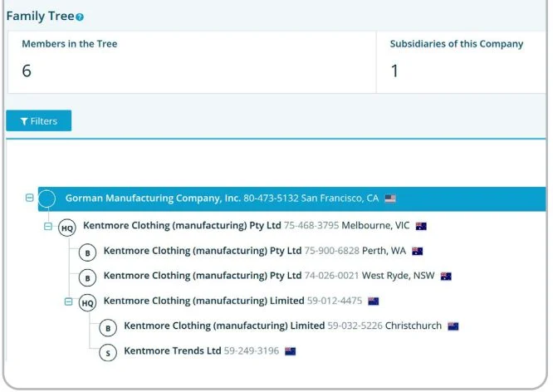Click the Members in the Tree value 6
Image resolution: width=553 pixels, height=392 pixels.
click(x=27, y=71)
